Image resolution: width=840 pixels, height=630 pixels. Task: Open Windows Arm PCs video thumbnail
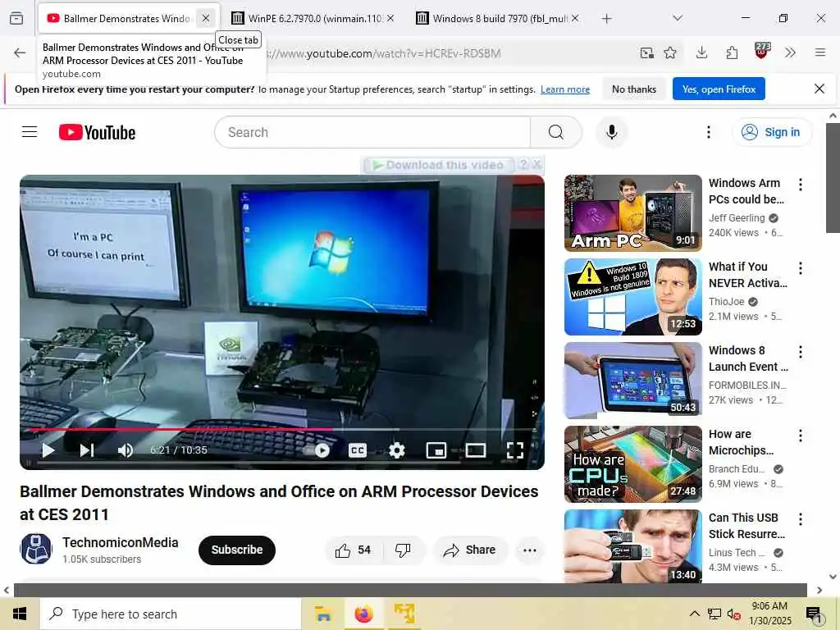632,213
